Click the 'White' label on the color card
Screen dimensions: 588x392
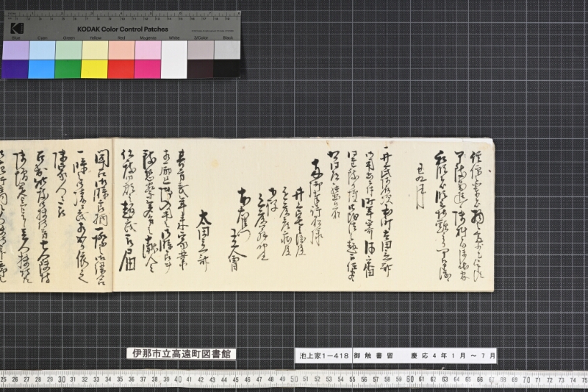(174, 38)
